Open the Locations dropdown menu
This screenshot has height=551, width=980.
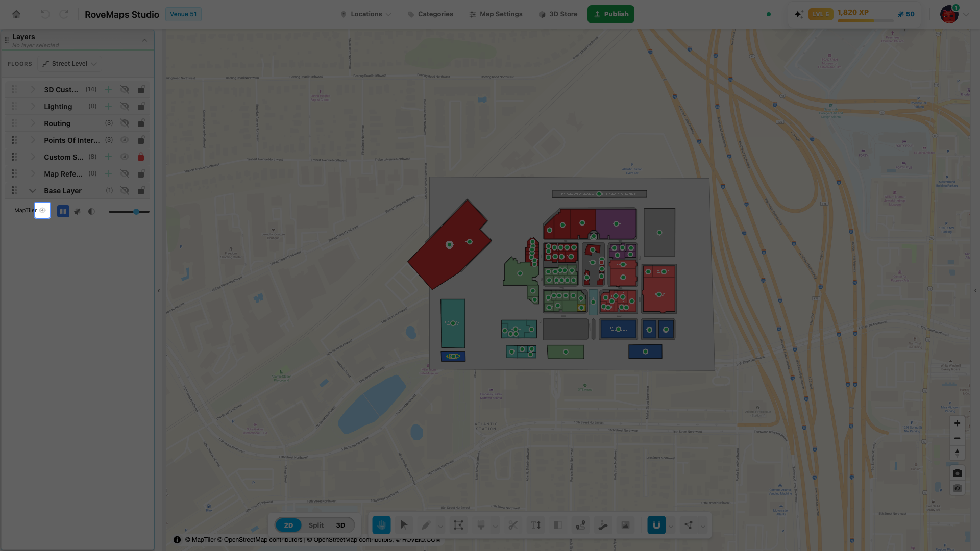point(366,14)
